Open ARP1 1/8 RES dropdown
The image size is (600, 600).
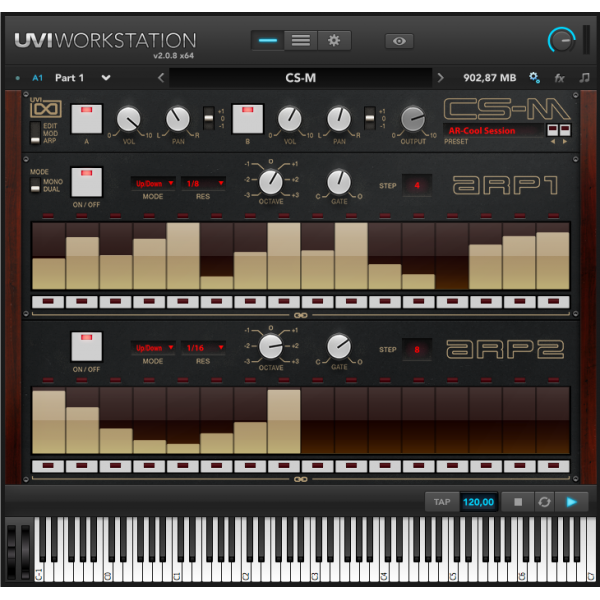(x=203, y=184)
